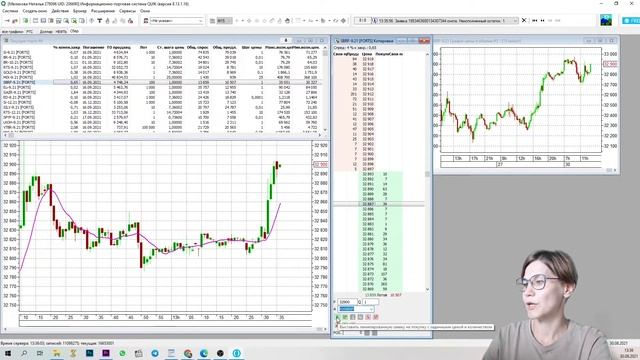Viewport: 640px width, 360px height.
Task: Click the pink sell order icon
Action: [368, 317]
